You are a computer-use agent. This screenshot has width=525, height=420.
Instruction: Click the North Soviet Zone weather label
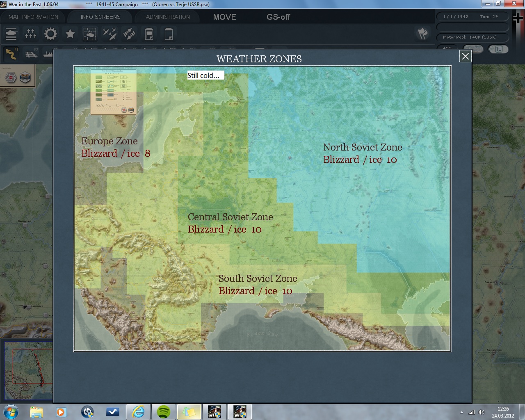coord(363,153)
